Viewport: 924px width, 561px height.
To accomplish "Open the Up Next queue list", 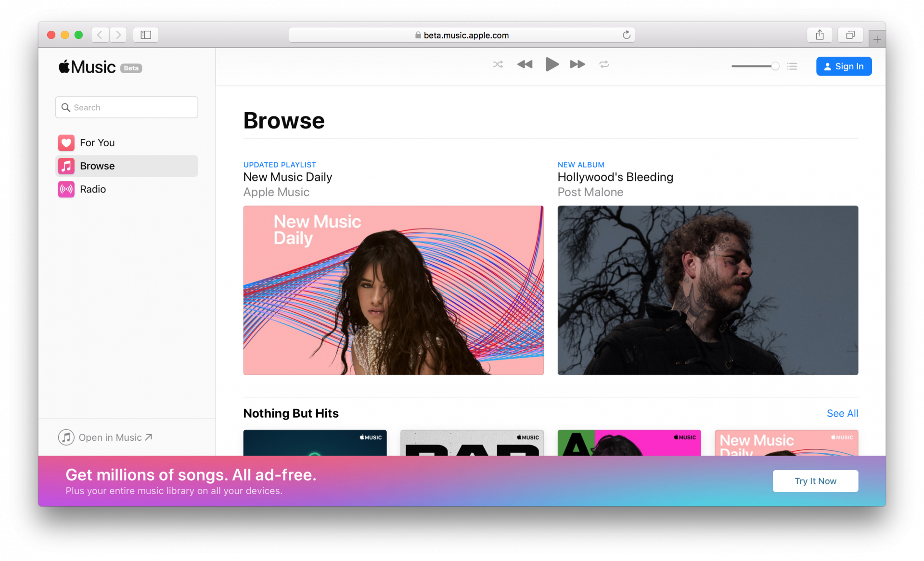I will 792,66.
